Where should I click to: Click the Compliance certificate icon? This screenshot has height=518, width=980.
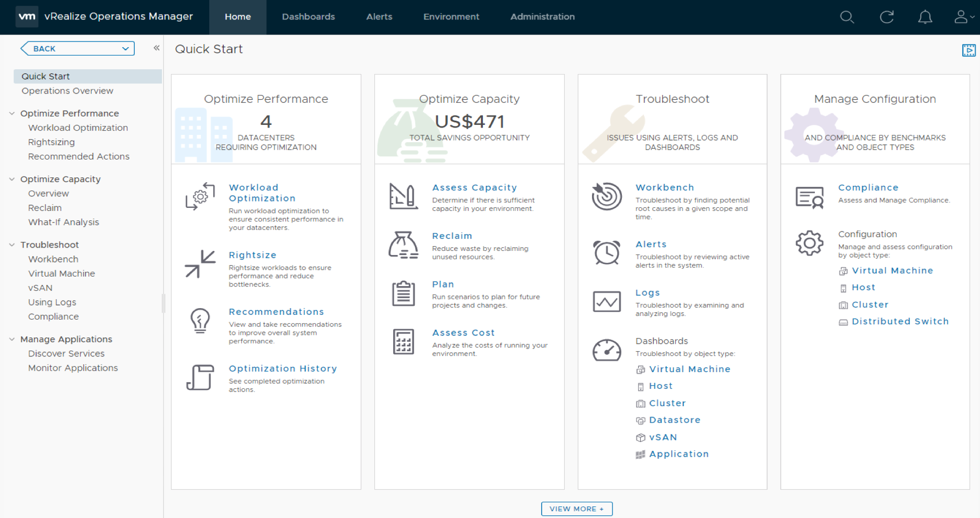coord(810,197)
